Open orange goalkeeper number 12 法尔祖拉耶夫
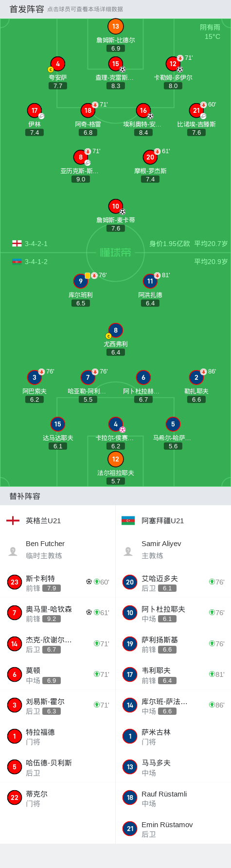Screen dimensions: 231x868 point(116,459)
